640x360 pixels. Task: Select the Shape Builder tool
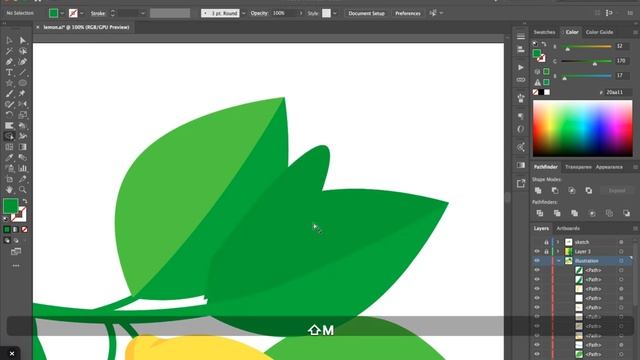click(9, 136)
